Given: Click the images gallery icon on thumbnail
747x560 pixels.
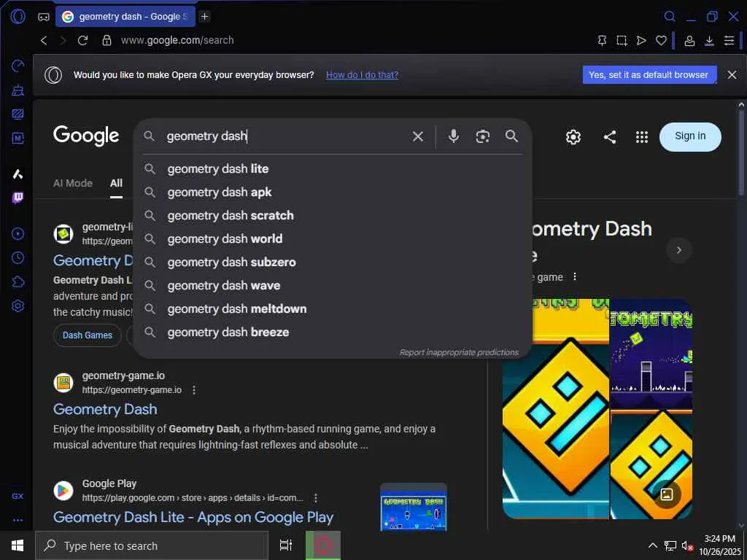Looking at the screenshot, I should [667, 494].
